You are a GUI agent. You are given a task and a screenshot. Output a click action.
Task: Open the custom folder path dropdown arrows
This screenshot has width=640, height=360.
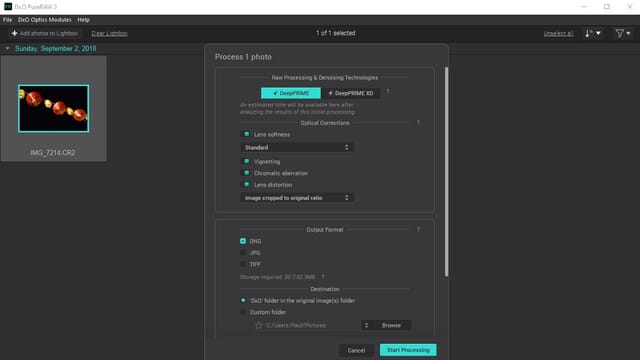pyautogui.click(x=366, y=325)
